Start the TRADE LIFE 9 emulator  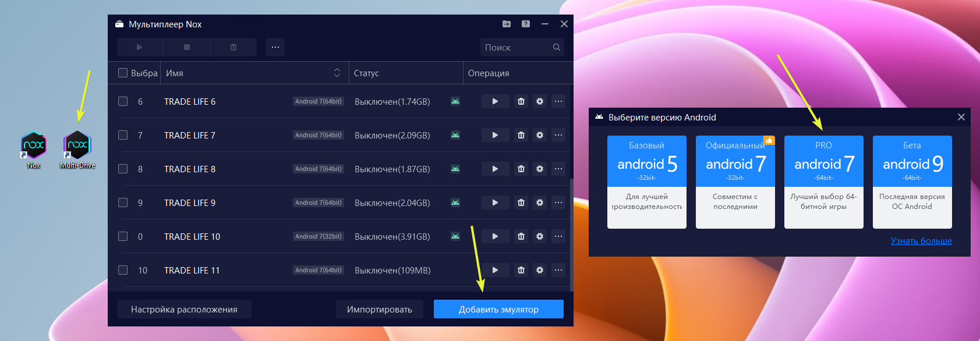495,203
